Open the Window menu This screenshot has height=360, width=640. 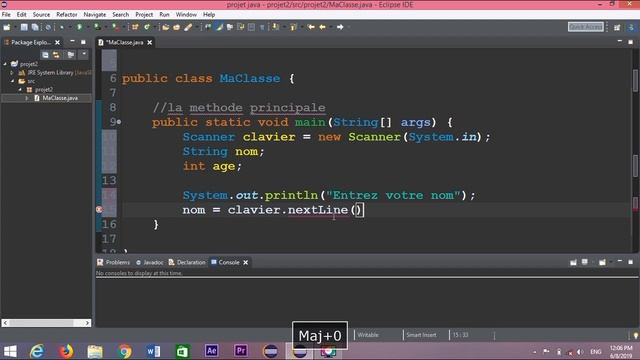(186, 14)
